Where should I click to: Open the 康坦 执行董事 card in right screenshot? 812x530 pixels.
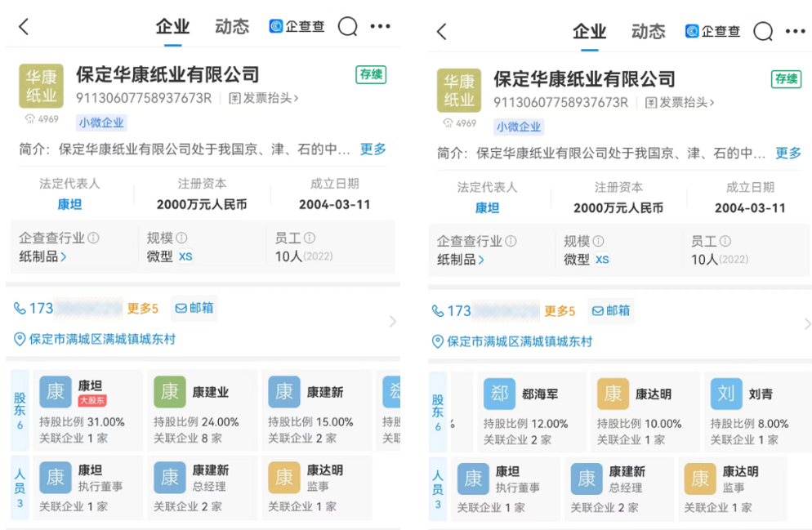(x=506, y=488)
